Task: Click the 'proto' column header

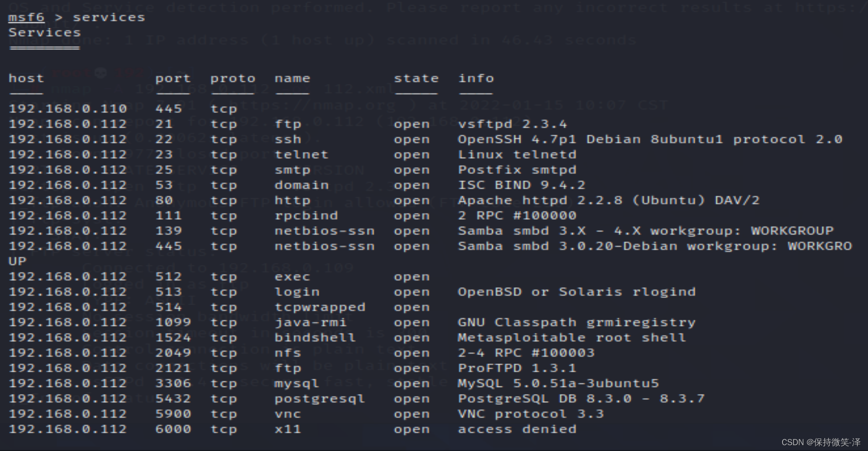Action: tap(233, 78)
